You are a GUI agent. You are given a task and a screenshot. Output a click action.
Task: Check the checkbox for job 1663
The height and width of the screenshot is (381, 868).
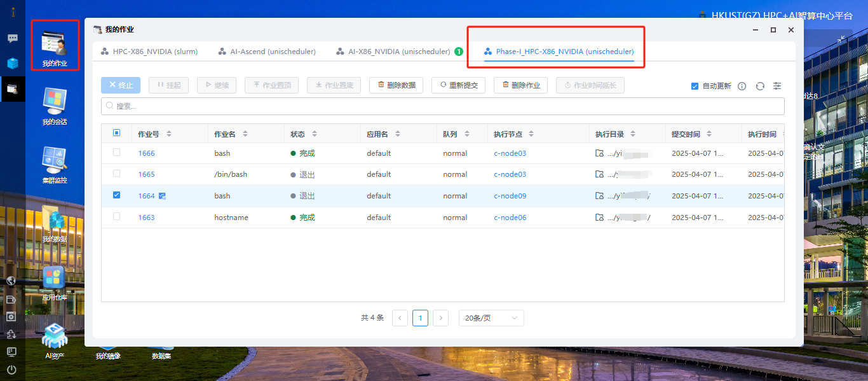(116, 217)
